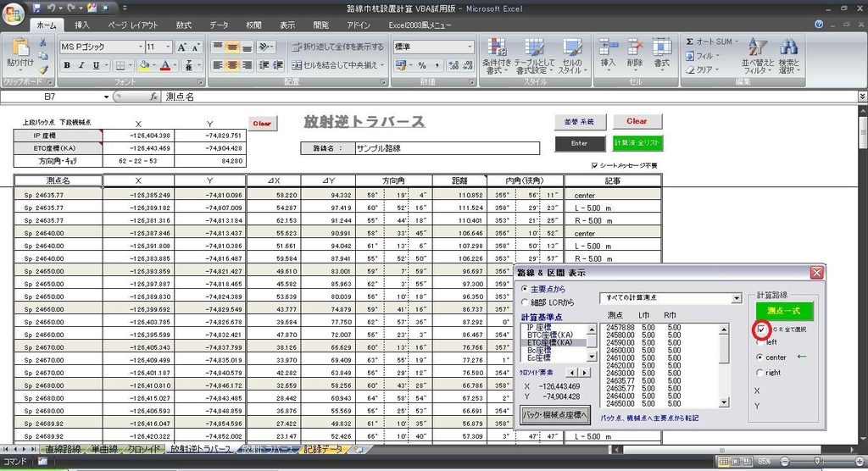Align text to top of cell
This screenshot has height=471, width=868.
click(218, 47)
